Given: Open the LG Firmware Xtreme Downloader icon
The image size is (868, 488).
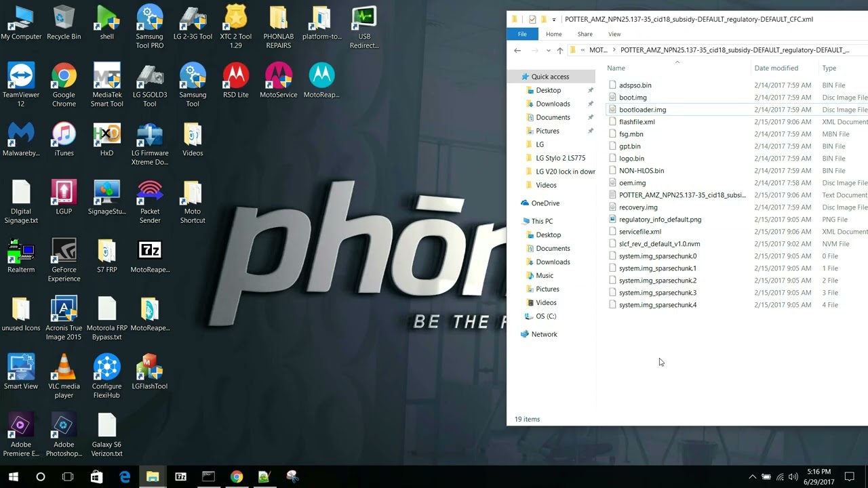Looking at the screenshot, I should (x=149, y=144).
